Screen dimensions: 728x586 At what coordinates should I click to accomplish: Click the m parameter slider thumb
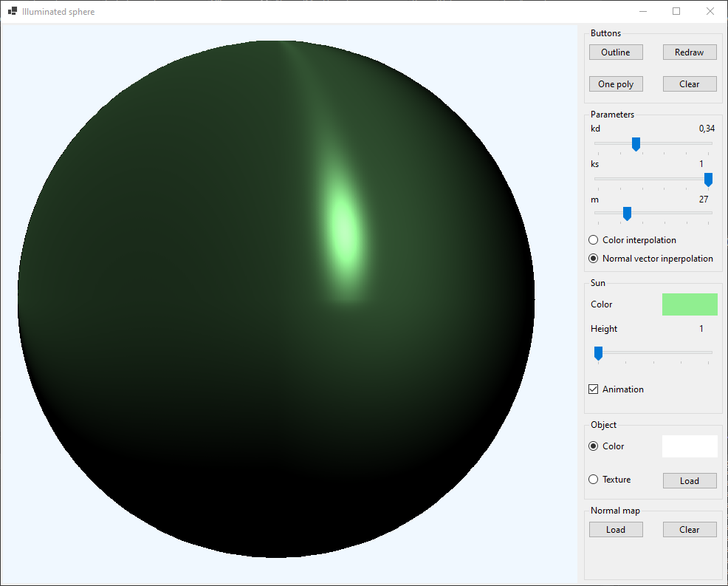click(x=627, y=214)
